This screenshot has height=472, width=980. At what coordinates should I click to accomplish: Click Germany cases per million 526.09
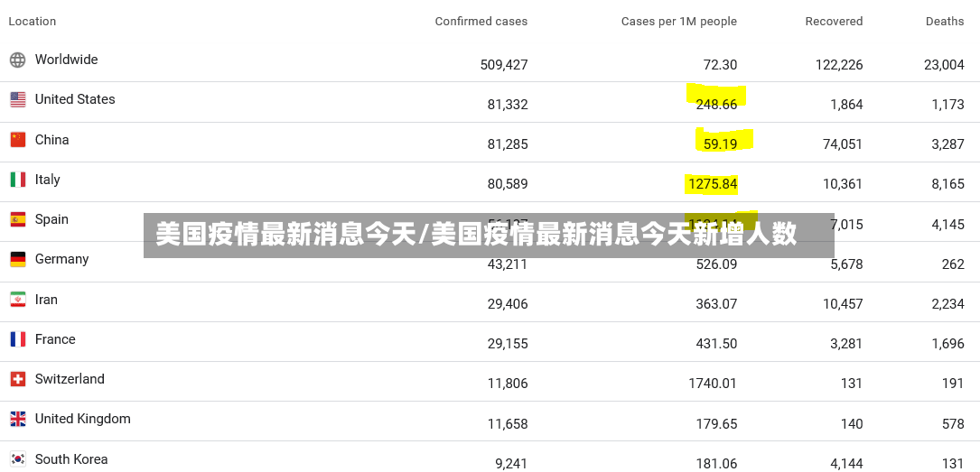[716, 264]
